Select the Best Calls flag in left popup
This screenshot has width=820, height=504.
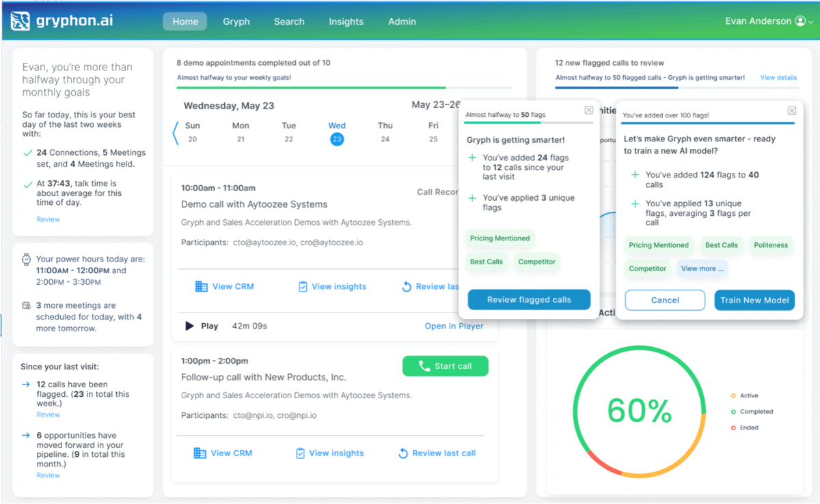click(486, 262)
